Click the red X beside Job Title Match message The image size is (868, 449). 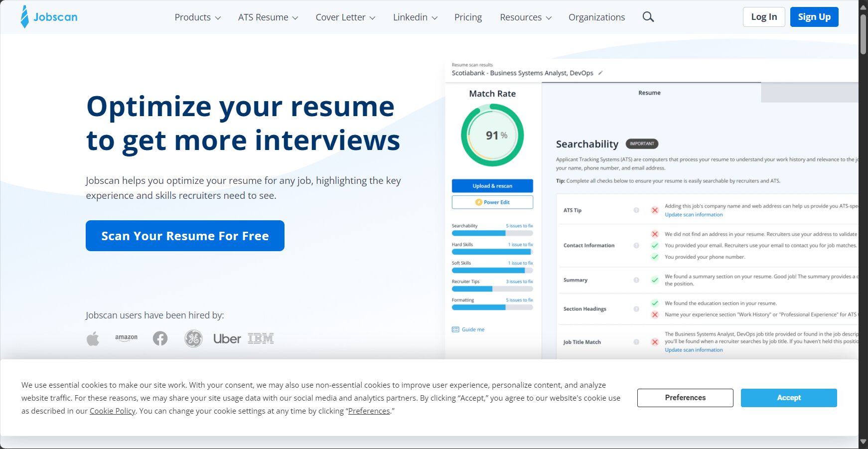[x=655, y=342]
